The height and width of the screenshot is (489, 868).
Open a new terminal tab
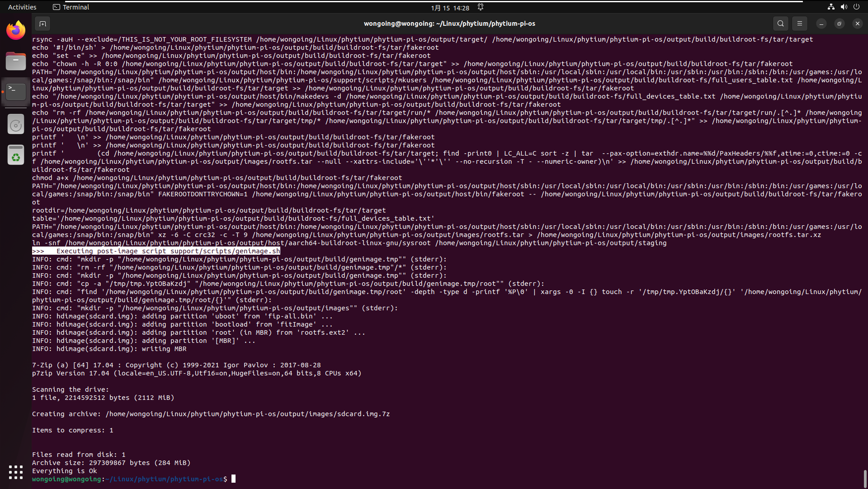coord(42,24)
